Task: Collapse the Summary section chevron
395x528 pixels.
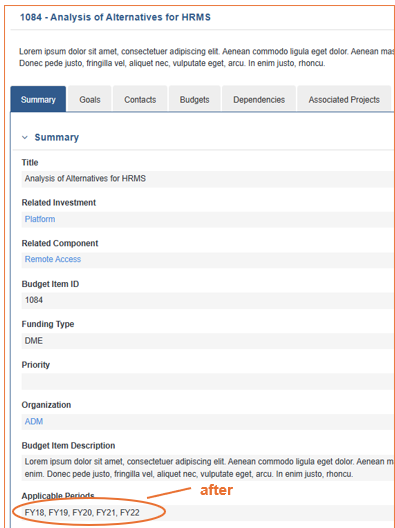Action: [25, 137]
